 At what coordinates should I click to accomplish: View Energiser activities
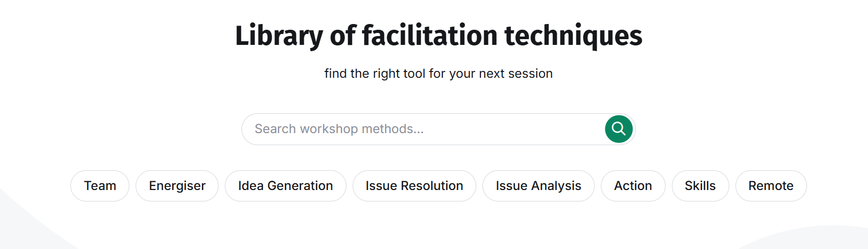tap(177, 186)
